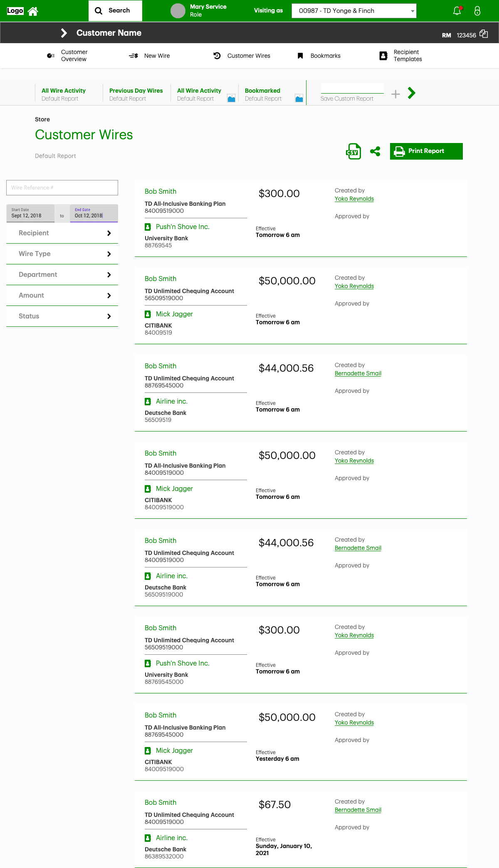Click the Start Date field Sept 12, 2018
499x868 pixels.
(30, 213)
